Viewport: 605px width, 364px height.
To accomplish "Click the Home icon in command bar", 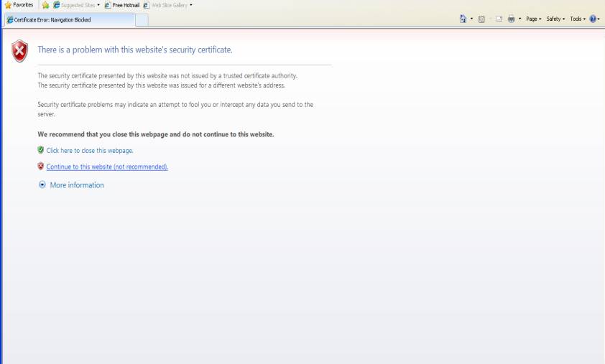I will [463, 19].
